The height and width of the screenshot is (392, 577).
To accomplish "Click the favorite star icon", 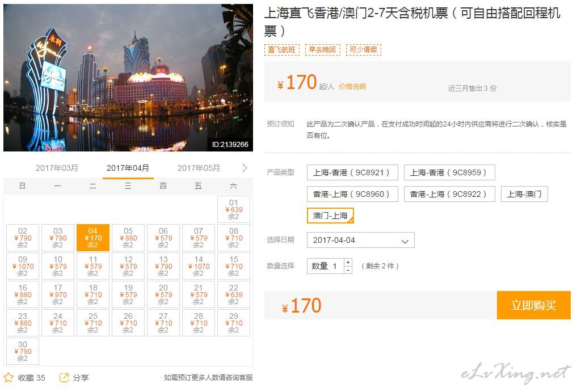I will pyautogui.click(x=9, y=377).
